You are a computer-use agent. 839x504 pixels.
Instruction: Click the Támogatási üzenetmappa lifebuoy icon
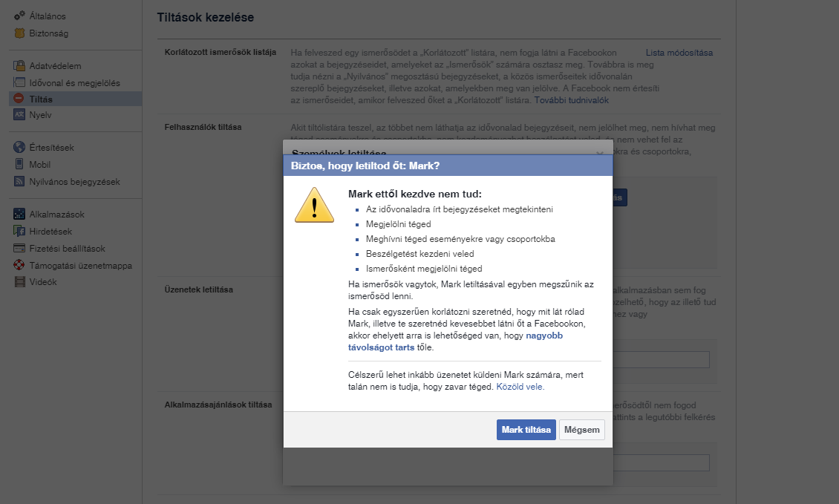(19, 266)
